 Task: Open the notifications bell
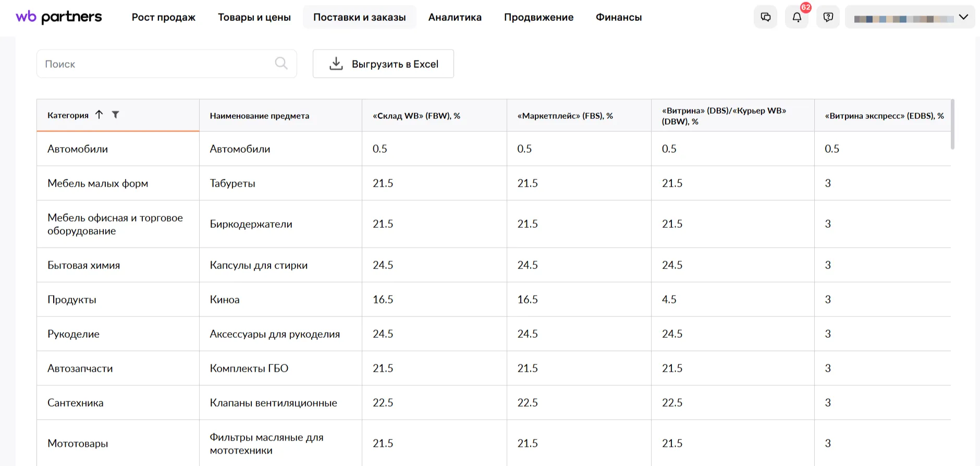[x=797, y=17]
